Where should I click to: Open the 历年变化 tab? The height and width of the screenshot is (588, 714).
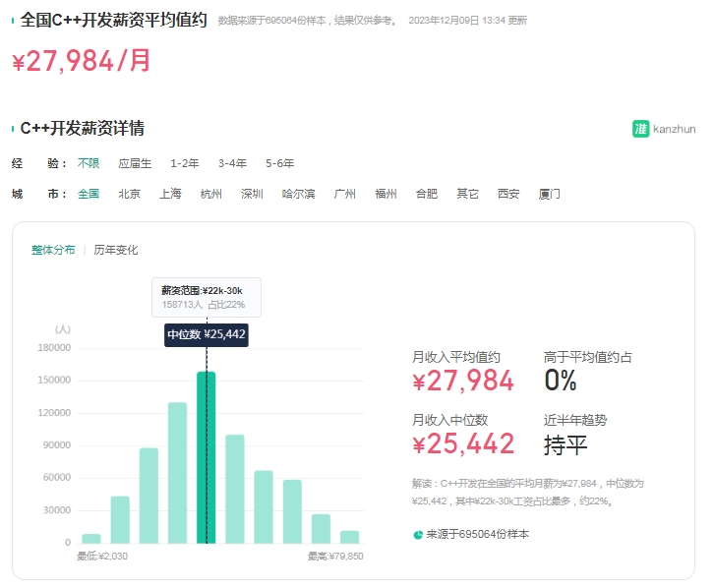[x=116, y=250]
